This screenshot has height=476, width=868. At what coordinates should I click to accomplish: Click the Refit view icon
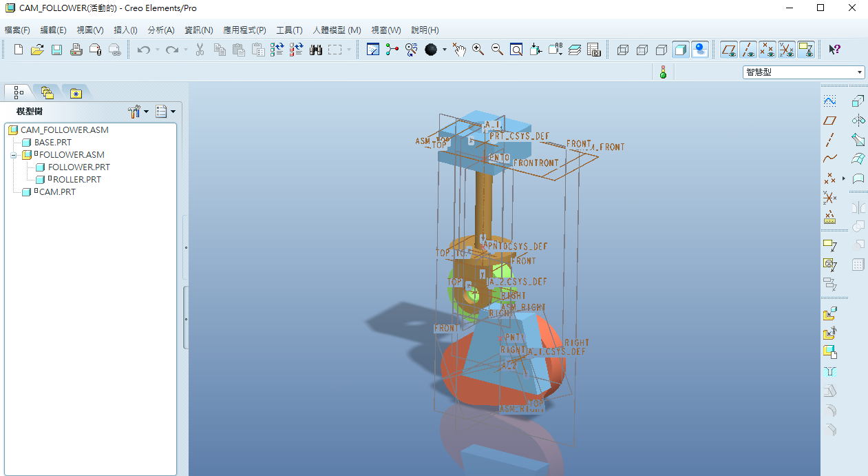coord(516,50)
